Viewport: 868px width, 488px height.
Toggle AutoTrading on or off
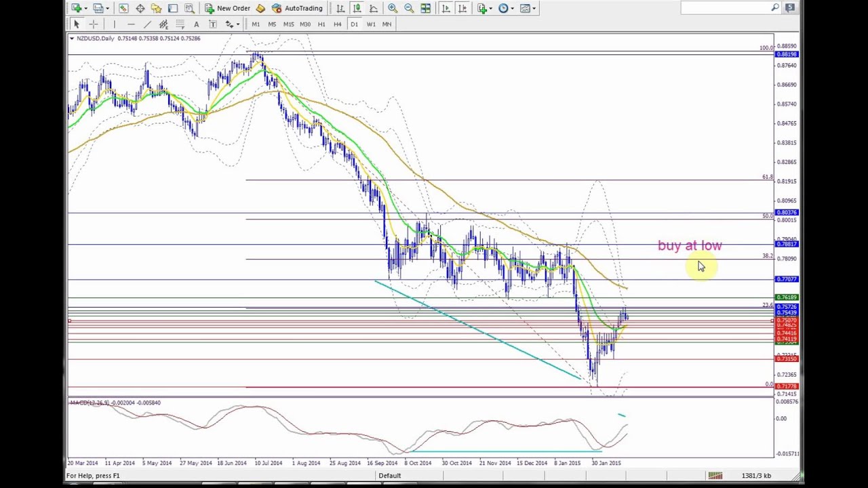[x=297, y=8]
